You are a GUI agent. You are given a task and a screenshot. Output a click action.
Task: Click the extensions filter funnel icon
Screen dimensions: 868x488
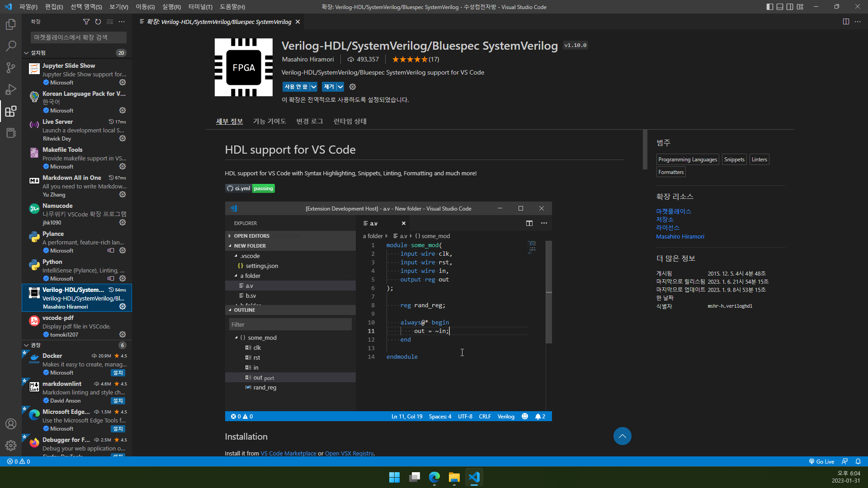click(x=86, y=22)
